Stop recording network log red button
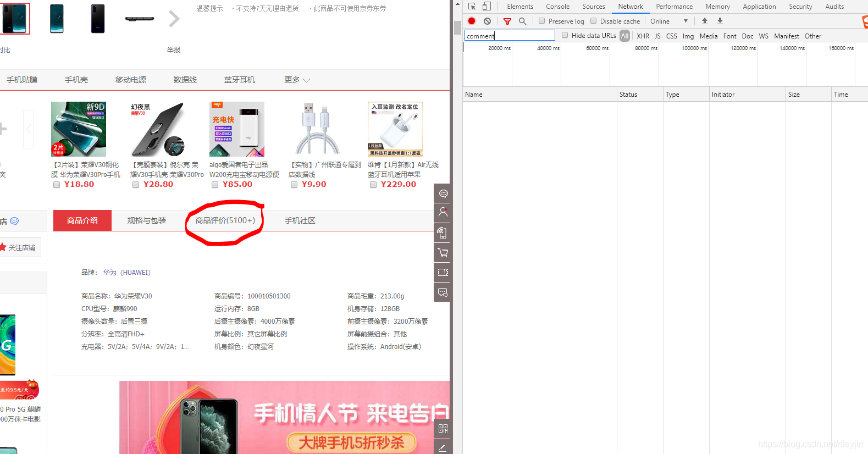Image resolution: width=868 pixels, height=454 pixels. pos(472,21)
